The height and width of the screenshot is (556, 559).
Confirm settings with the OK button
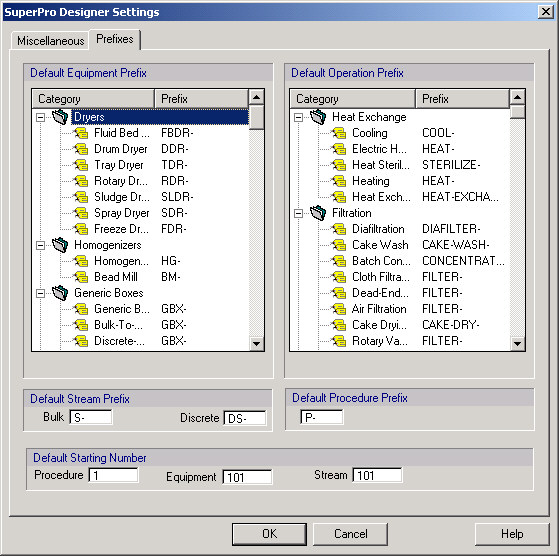click(270, 534)
